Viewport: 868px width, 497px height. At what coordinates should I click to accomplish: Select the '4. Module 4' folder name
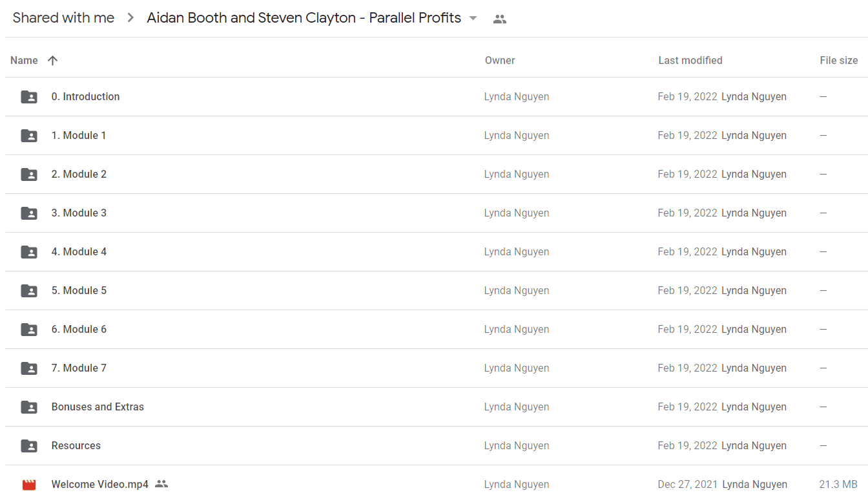(x=79, y=251)
